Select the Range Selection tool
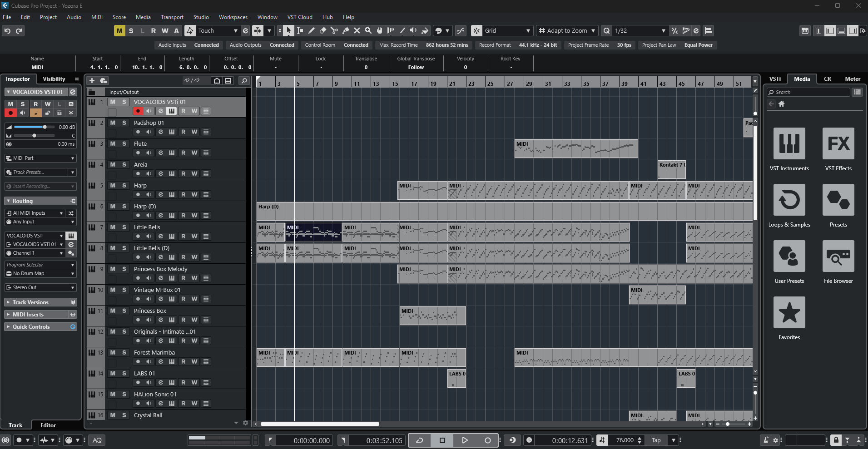The width and height of the screenshot is (868, 449). (300, 31)
